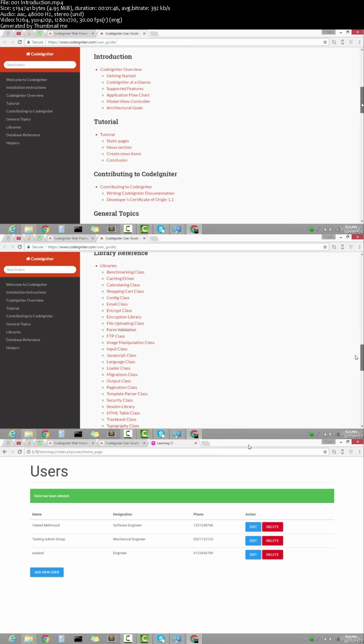Viewport: 364px width, 644px height.
Task: Open Architectural Goals link
Action: 124,108
